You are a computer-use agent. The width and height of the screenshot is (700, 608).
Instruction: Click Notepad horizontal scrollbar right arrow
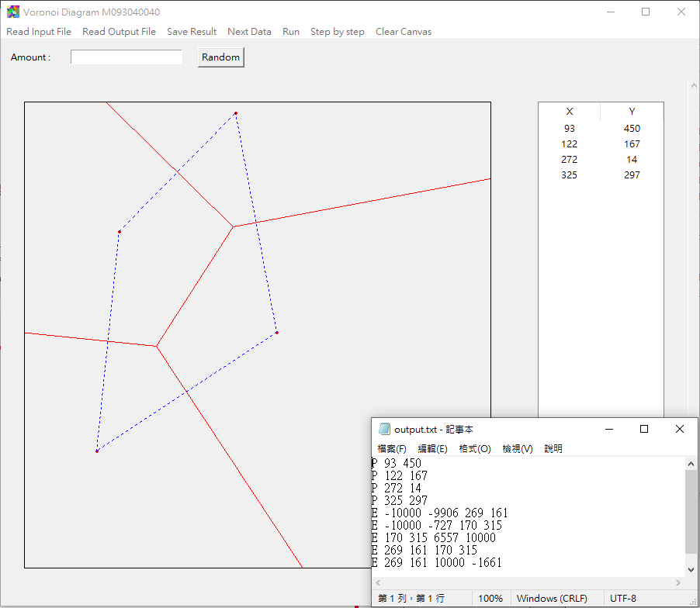[678, 582]
